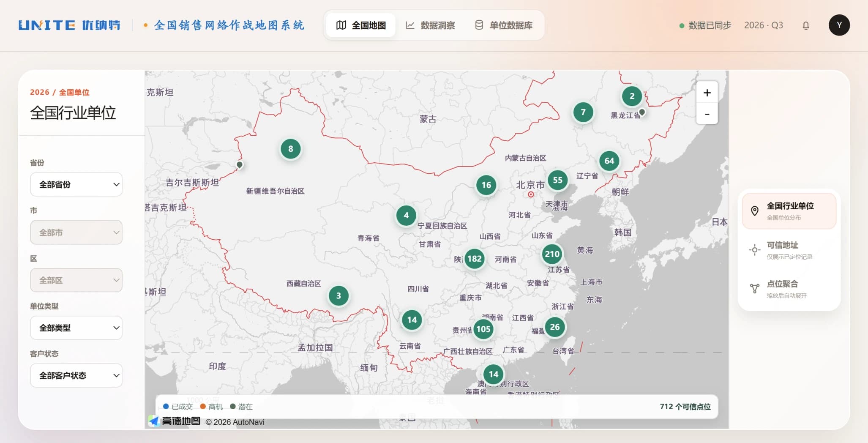The width and height of the screenshot is (868, 443).
Task: Open the cluster marker 26 near 福建
Action: pyautogui.click(x=555, y=327)
